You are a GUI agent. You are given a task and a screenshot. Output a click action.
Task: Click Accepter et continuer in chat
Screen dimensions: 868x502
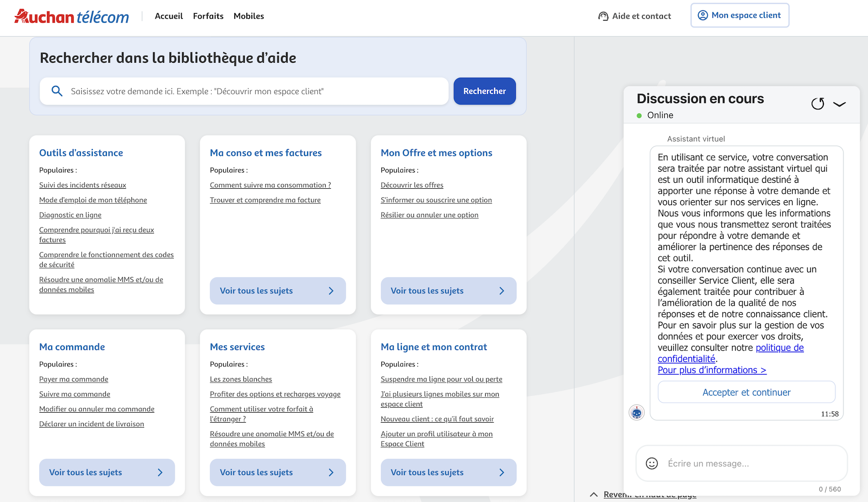[746, 392]
